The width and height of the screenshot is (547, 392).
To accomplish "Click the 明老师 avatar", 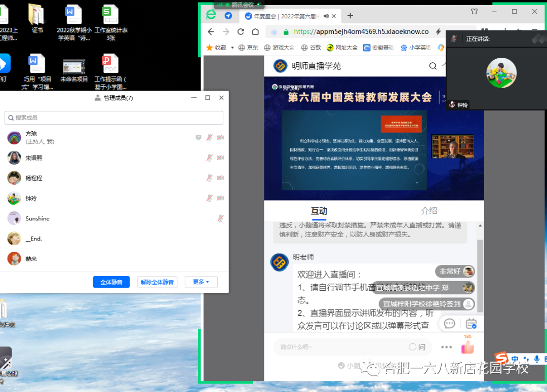I will click(x=280, y=262).
